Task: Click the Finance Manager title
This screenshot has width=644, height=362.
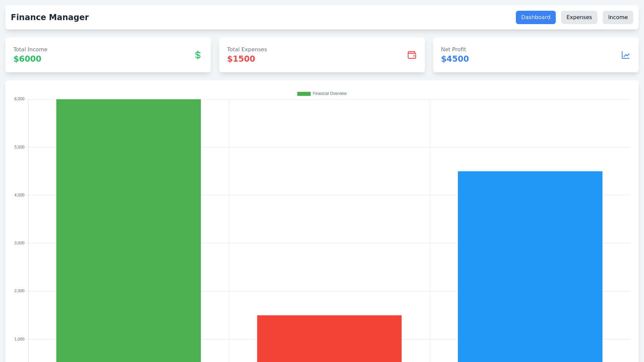Action: pos(50,17)
